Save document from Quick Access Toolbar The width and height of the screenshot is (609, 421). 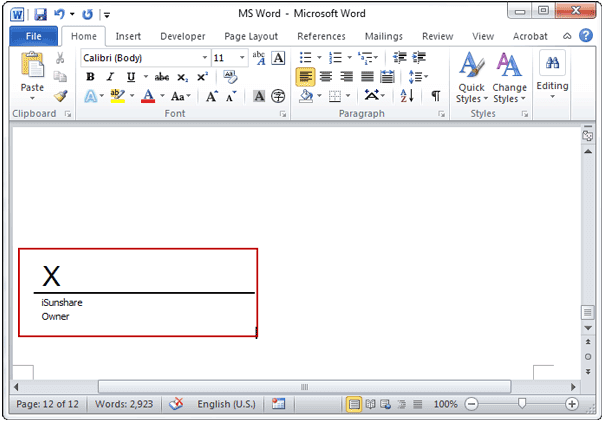point(41,15)
